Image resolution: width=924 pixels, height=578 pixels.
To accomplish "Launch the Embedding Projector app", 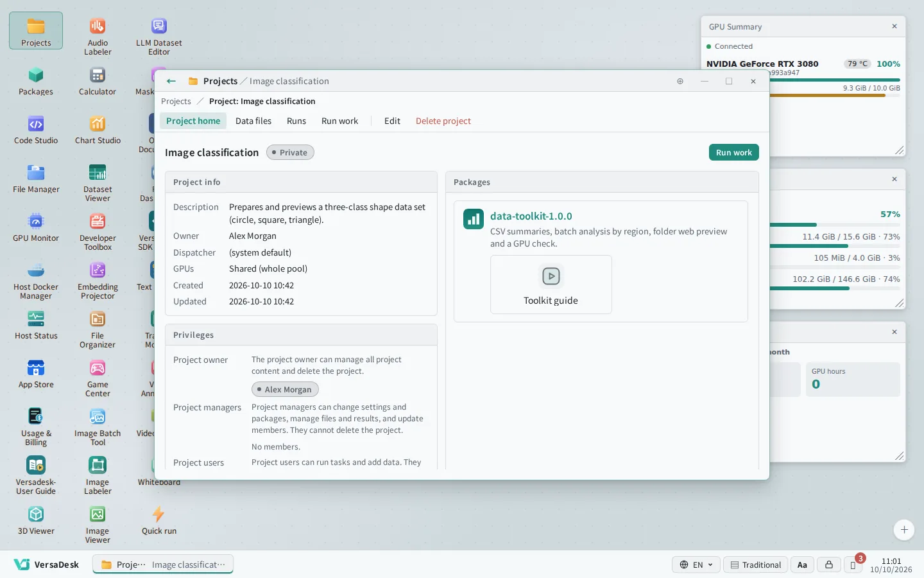I will [x=98, y=281].
